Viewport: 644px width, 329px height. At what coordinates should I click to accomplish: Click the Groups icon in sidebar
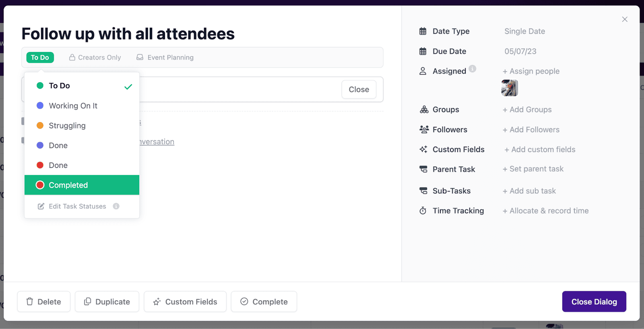point(424,110)
